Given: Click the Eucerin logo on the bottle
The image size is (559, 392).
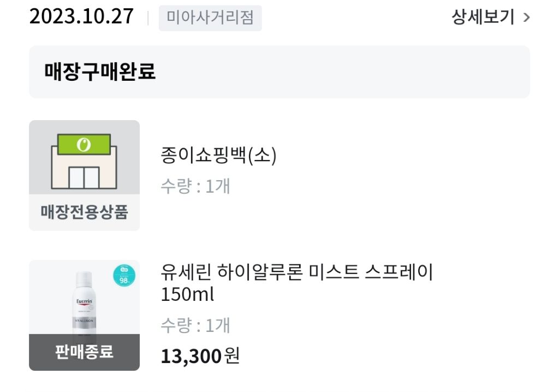Looking at the screenshot, I should pyautogui.click(x=84, y=302).
